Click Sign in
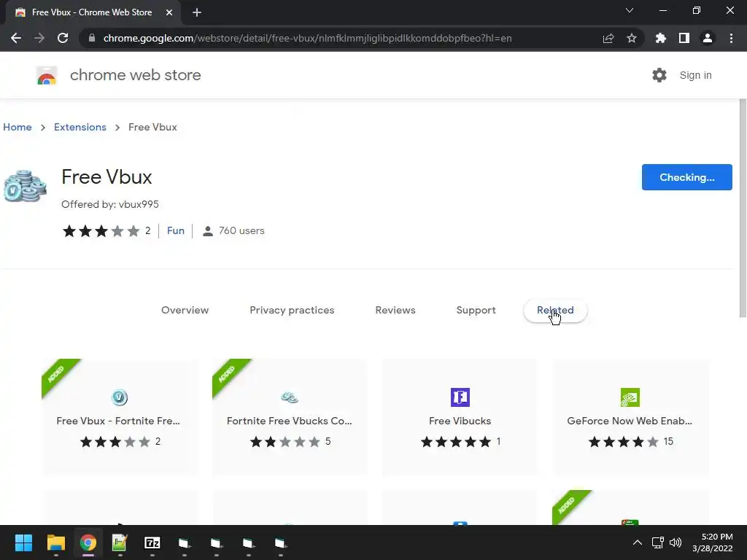 (x=695, y=75)
